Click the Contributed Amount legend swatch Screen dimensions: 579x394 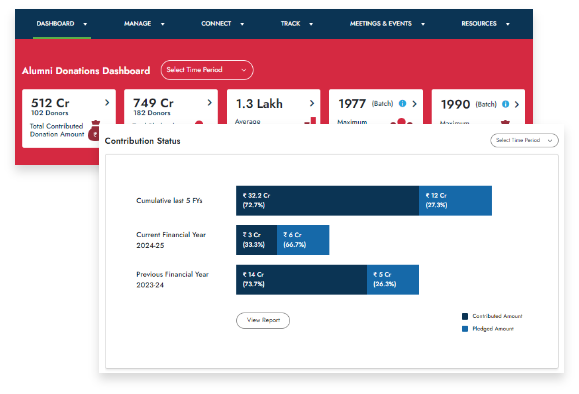(465, 316)
